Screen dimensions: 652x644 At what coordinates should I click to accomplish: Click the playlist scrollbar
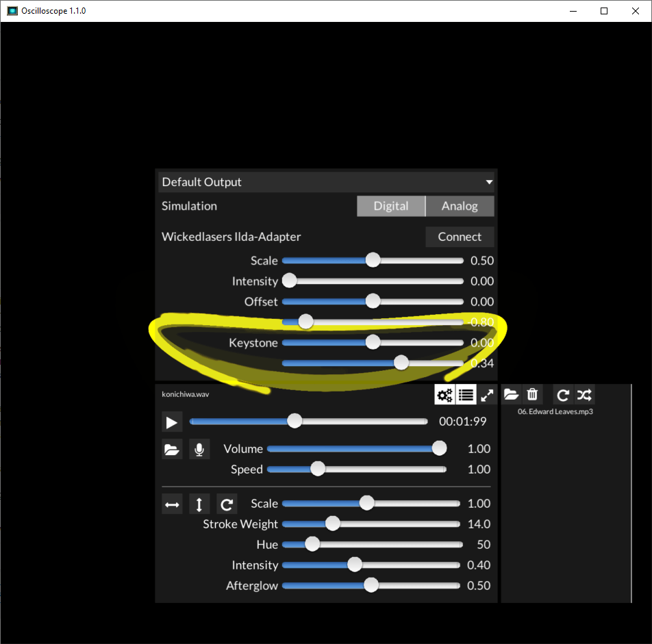(631, 493)
